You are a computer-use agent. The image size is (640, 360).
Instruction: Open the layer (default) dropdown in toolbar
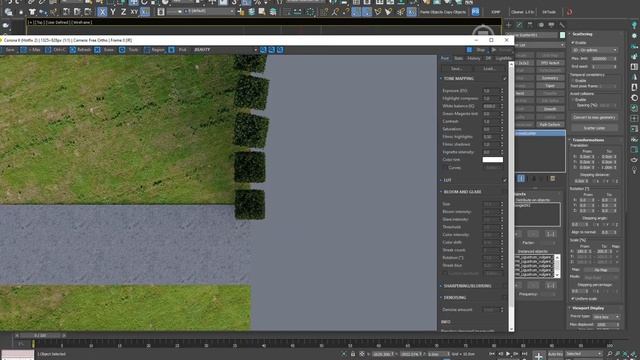pyautogui.click(x=205, y=11)
